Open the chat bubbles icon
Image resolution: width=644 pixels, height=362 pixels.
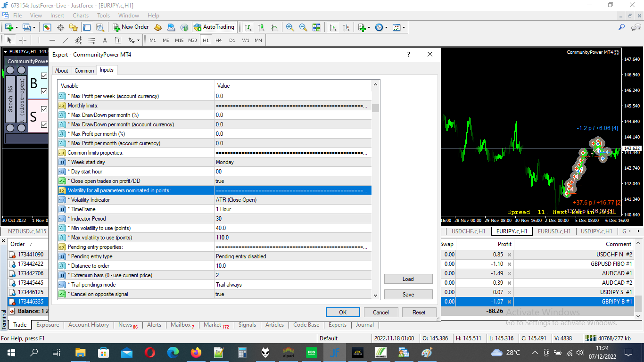[635, 27]
